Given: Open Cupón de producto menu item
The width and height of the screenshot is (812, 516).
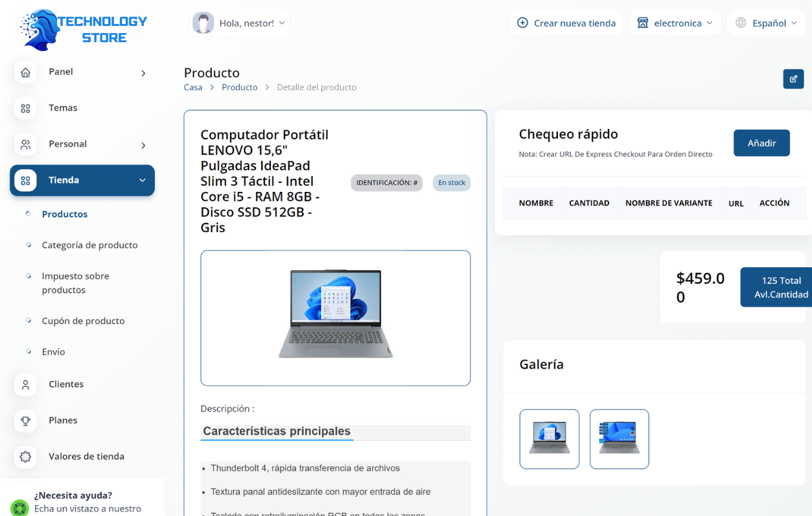Looking at the screenshot, I should click(83, 321).
